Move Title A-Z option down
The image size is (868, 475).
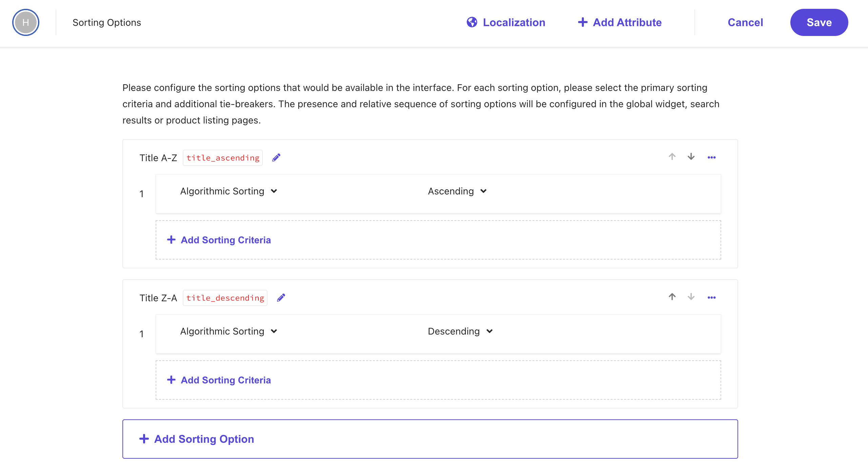[x=691, y=157]
